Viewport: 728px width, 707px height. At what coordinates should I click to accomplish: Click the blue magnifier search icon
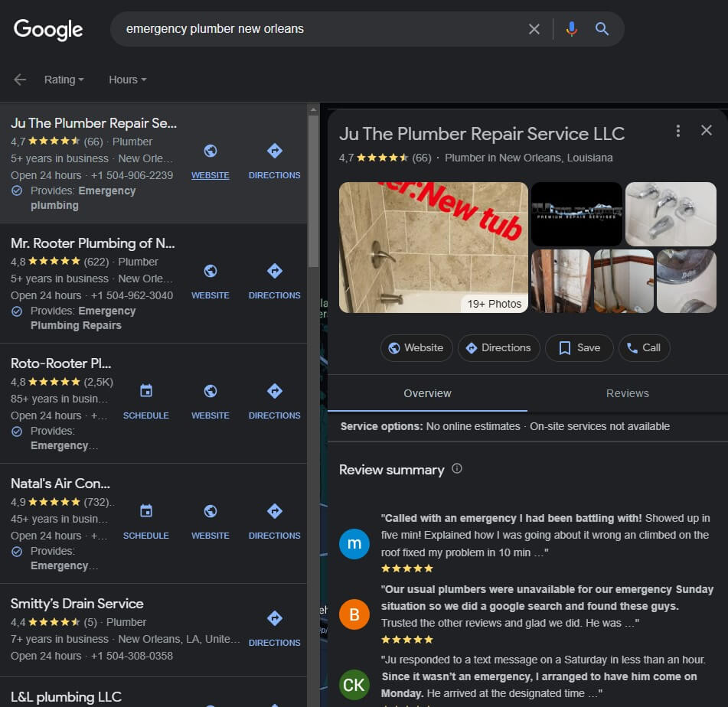[x=602, y=29]
